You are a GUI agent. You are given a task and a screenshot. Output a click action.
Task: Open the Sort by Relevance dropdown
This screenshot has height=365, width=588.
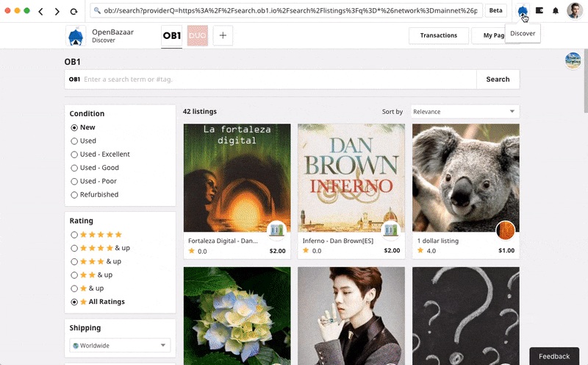pyautogui.click(x=465, y=112)
